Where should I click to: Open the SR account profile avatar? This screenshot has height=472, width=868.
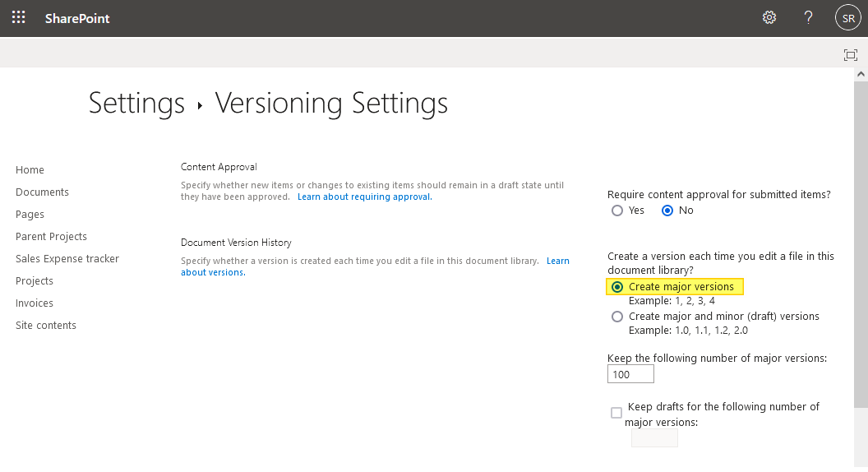(x=847, y=17)
